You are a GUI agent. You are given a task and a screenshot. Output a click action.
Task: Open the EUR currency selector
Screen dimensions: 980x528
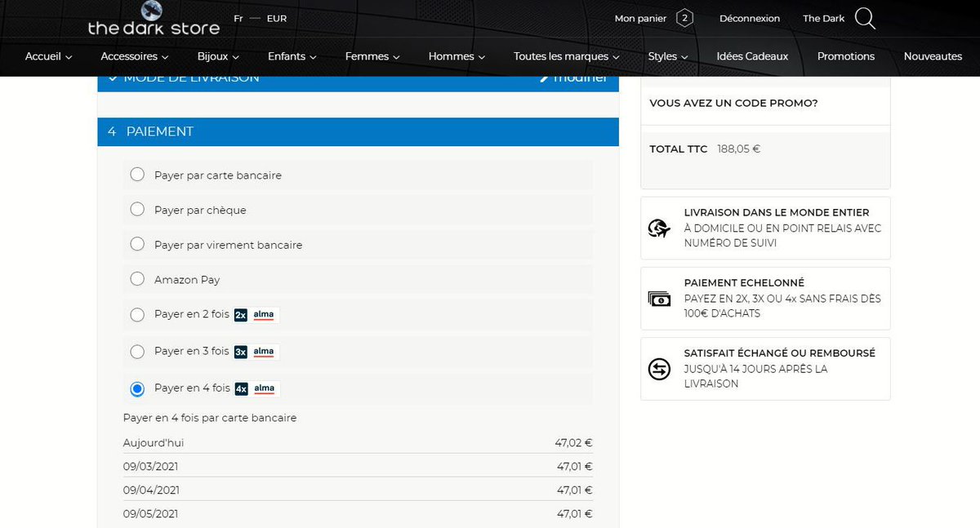coord(277,18)
